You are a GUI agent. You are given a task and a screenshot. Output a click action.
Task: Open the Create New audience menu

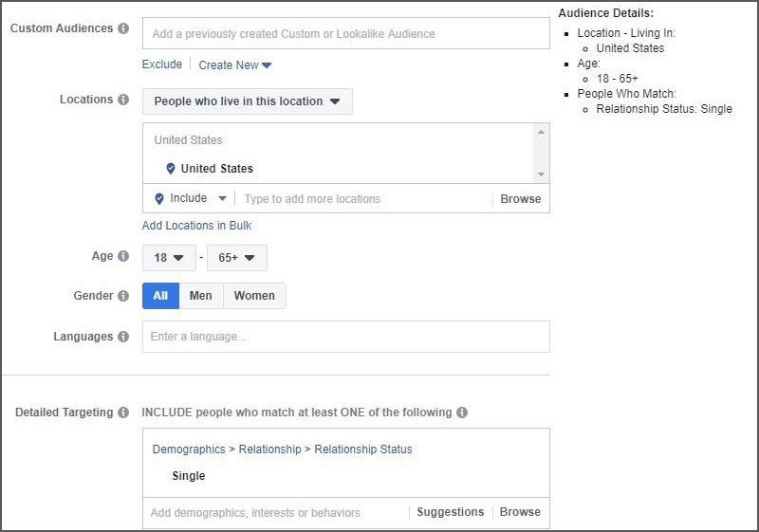(235, 64)
